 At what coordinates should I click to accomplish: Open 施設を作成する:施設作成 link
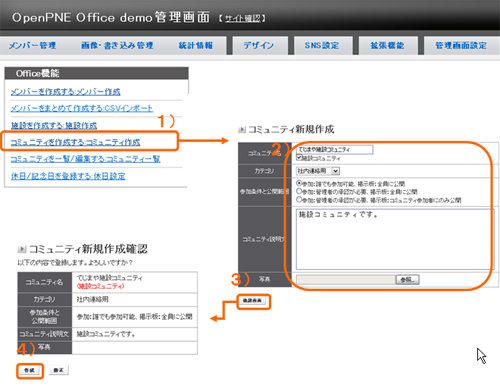tap(54, 125)
